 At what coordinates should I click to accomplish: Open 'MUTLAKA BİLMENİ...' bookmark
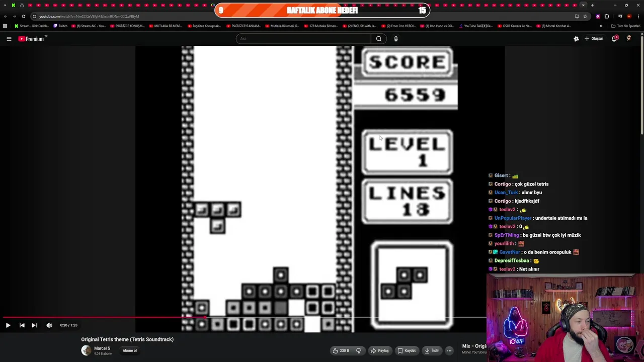pyautogui.click(x=166, y=26)
